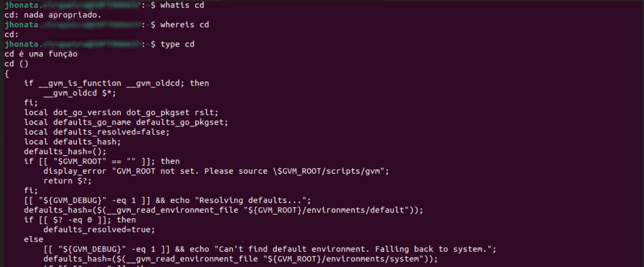Click the 'local defaults_resolved=false;' line
The image size is (644, 267).
click(97, 132)
